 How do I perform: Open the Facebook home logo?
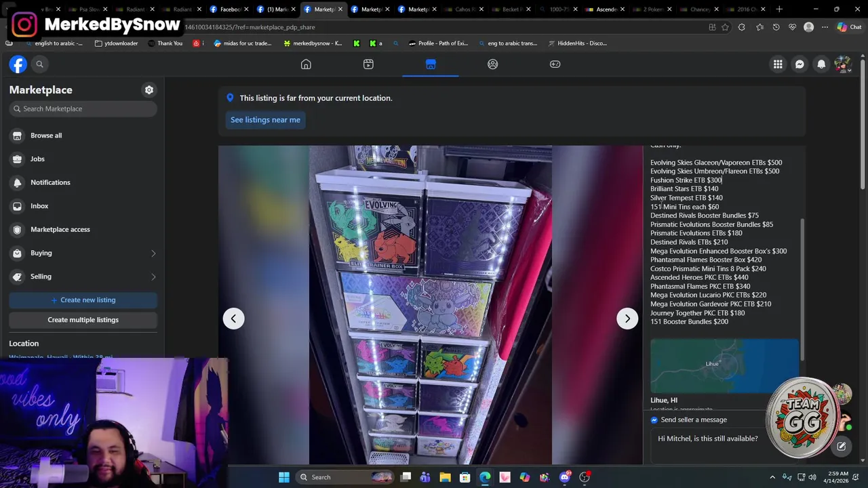pos(18,64)
